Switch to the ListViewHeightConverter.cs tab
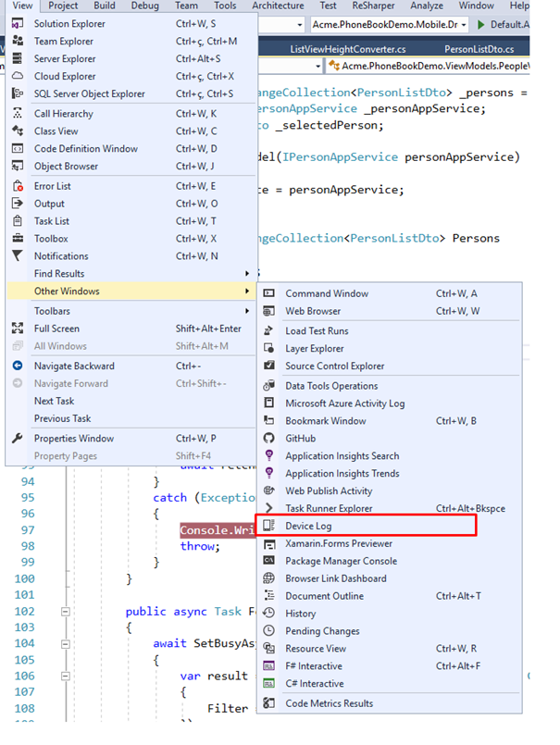 348,49
